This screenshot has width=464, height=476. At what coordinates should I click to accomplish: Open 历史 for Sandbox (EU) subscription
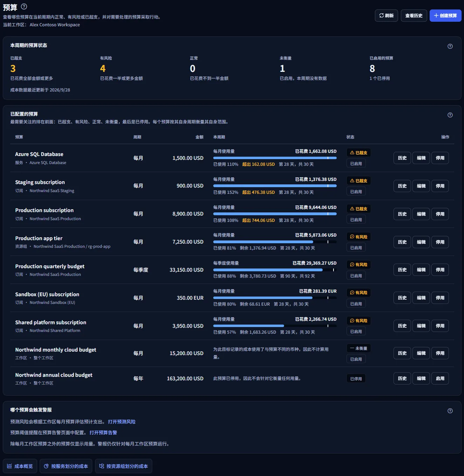coord(402,298)
